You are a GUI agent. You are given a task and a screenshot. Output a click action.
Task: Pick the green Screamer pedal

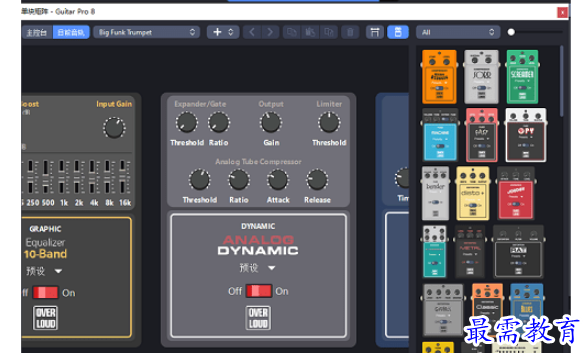point(523,77)
